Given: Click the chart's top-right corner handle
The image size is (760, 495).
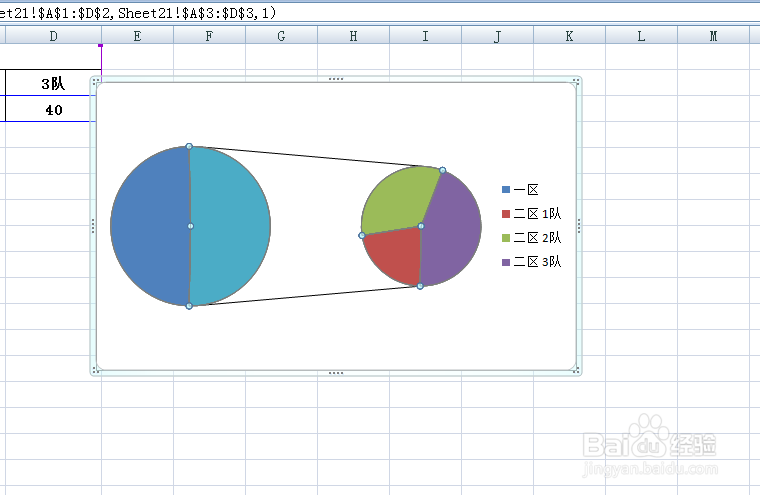Looking at the screenshot, I should click(x=576, y=81).
